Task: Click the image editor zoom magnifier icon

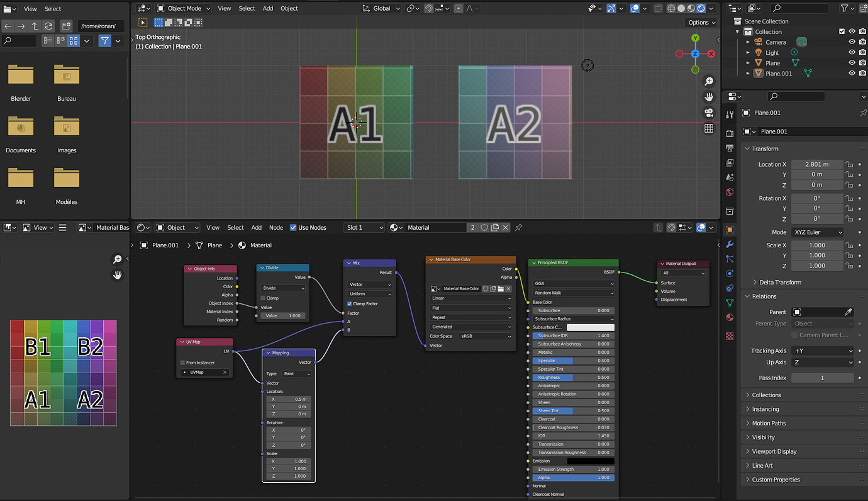Action: coord(118,259)
